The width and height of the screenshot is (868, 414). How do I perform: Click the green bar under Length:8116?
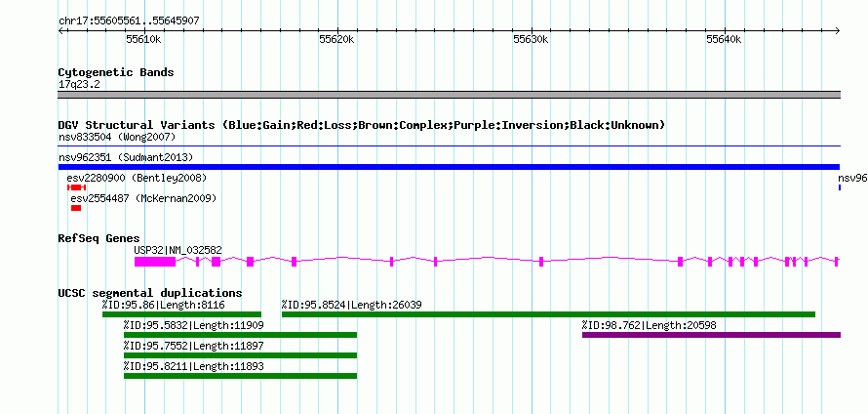(x=181, y=314)
